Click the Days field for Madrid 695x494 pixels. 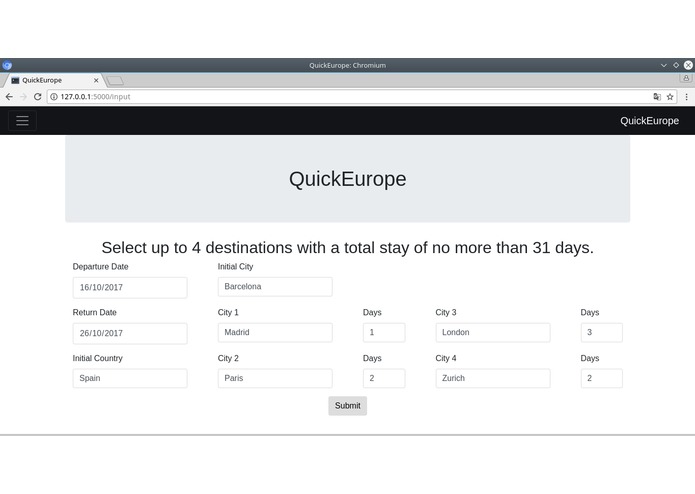click(384, 332)
